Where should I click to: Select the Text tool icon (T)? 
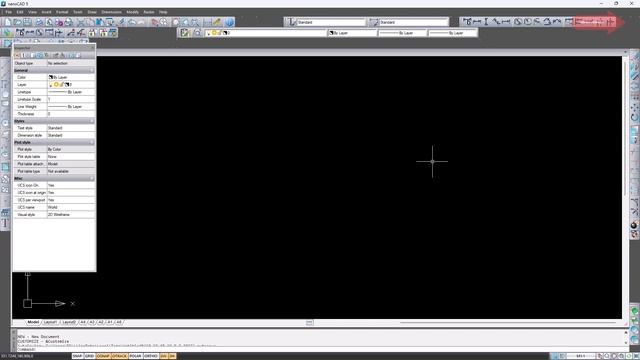coord(5,223)
